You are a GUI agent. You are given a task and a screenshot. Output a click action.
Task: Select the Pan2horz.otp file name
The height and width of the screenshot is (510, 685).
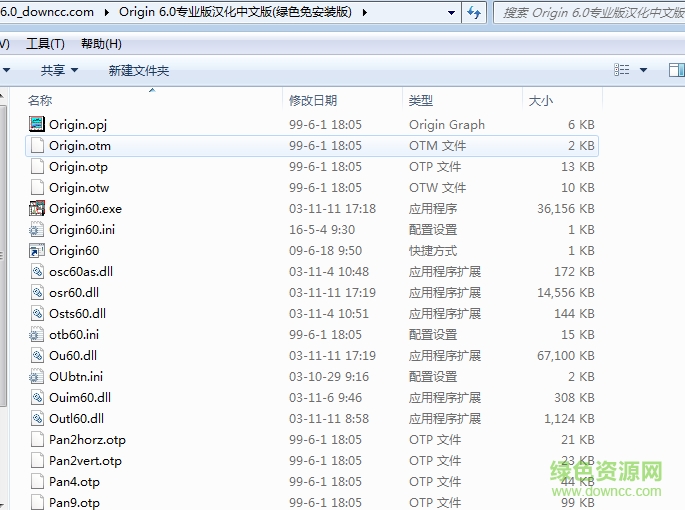[87, 439]
